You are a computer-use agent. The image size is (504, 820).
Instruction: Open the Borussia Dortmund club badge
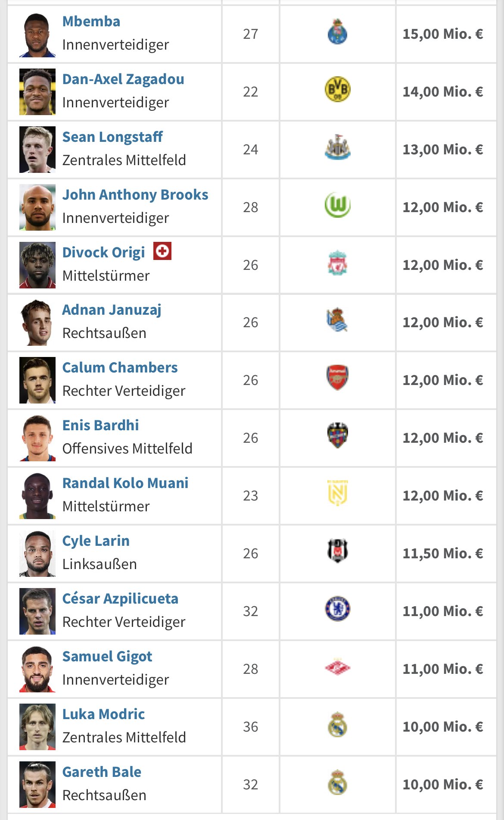click(337, 90)
